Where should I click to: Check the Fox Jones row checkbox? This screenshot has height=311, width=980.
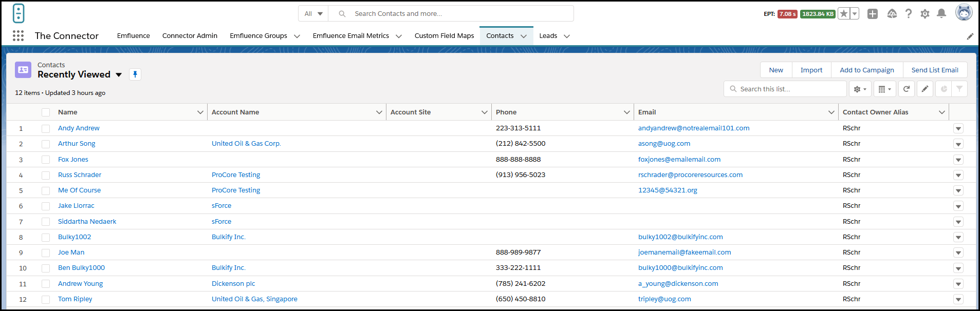pyautogui.click(x=46, y=160)
